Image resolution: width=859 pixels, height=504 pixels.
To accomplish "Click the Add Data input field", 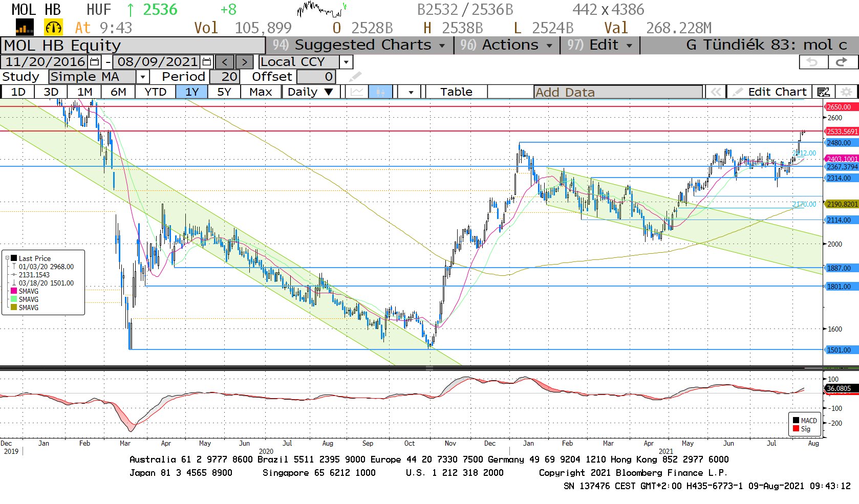I will pyautogui.click(x=618, y=92).
